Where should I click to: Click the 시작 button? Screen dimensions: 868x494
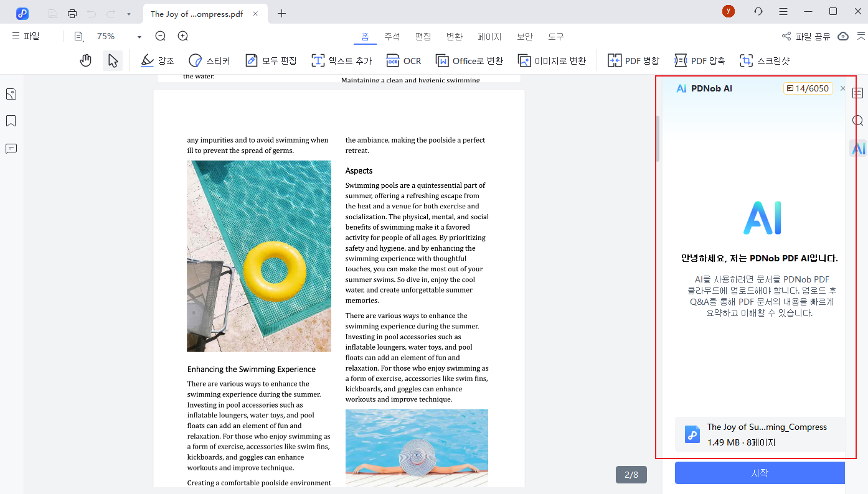tap(760, 473)
